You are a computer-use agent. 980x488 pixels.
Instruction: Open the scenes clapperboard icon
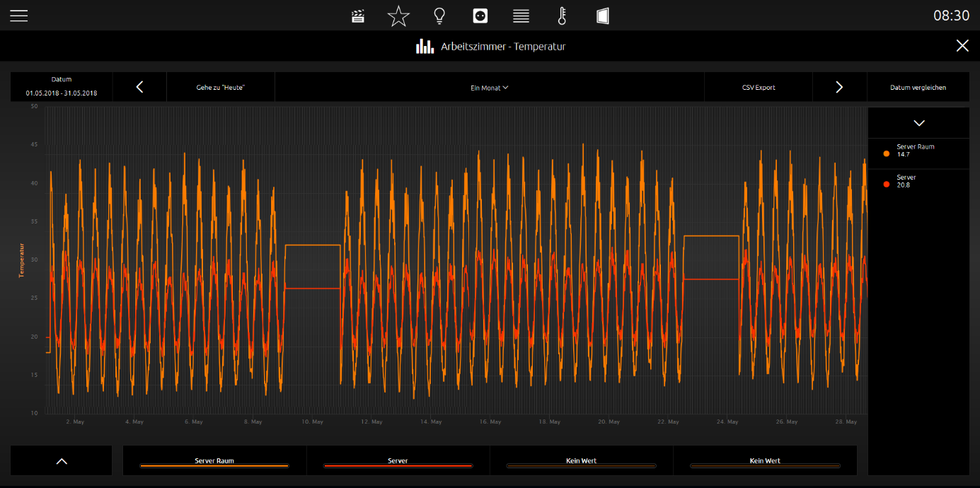(x=359, y=16)
